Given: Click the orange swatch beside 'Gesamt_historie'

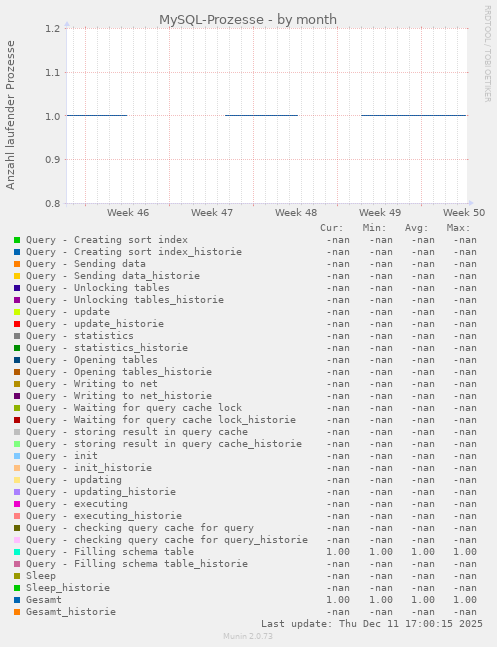Looking at the screenshot, I should (17, 612).
